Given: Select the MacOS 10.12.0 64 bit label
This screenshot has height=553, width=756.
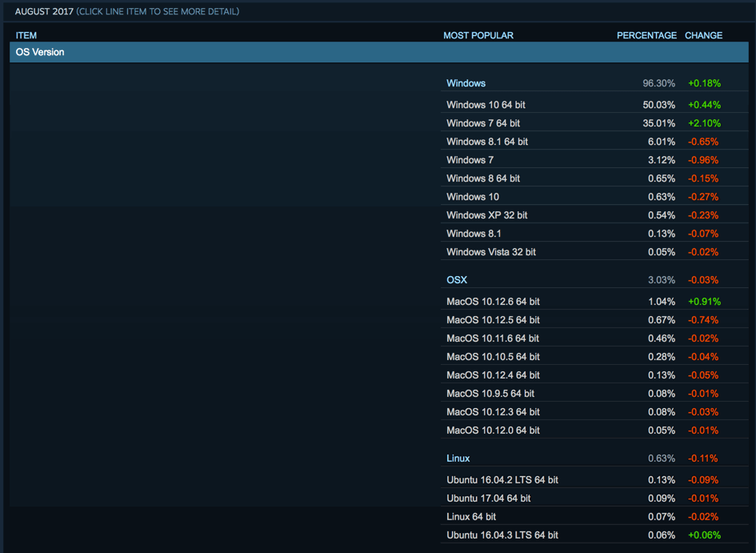Looking at the screenshot, I should 493,431.
